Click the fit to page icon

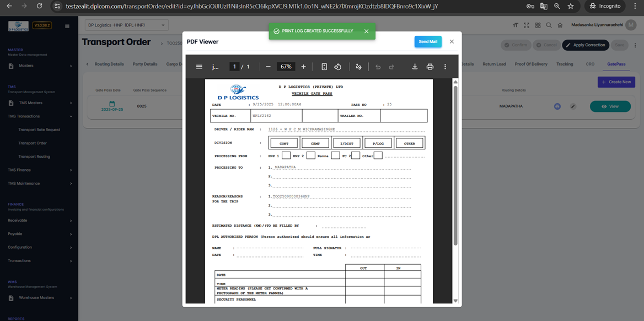click(324, 67)
